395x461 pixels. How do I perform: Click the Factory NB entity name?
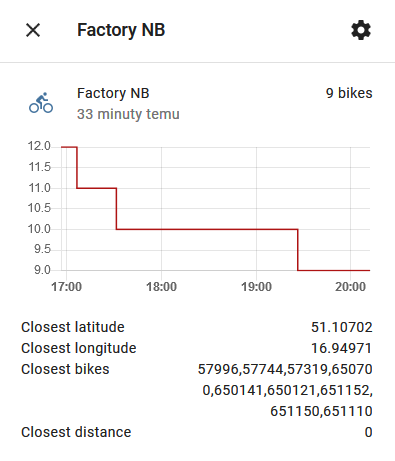tap(113, 93)
